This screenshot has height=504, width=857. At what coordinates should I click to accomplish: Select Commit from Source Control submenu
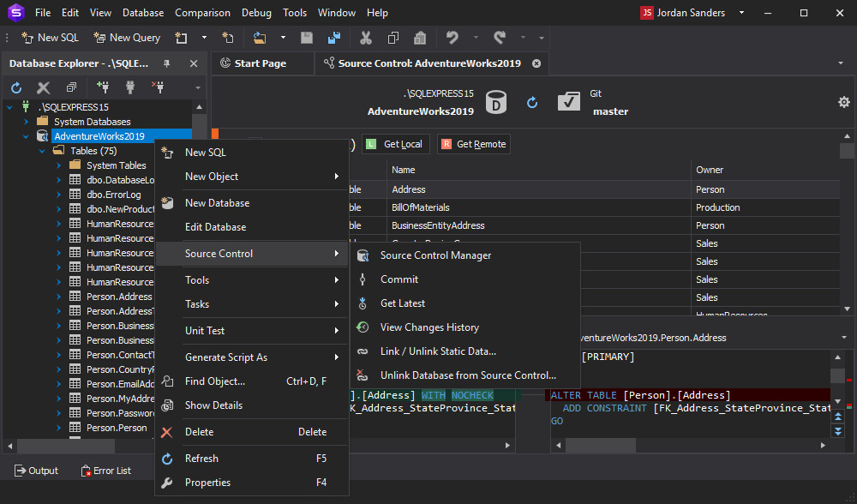399,279
